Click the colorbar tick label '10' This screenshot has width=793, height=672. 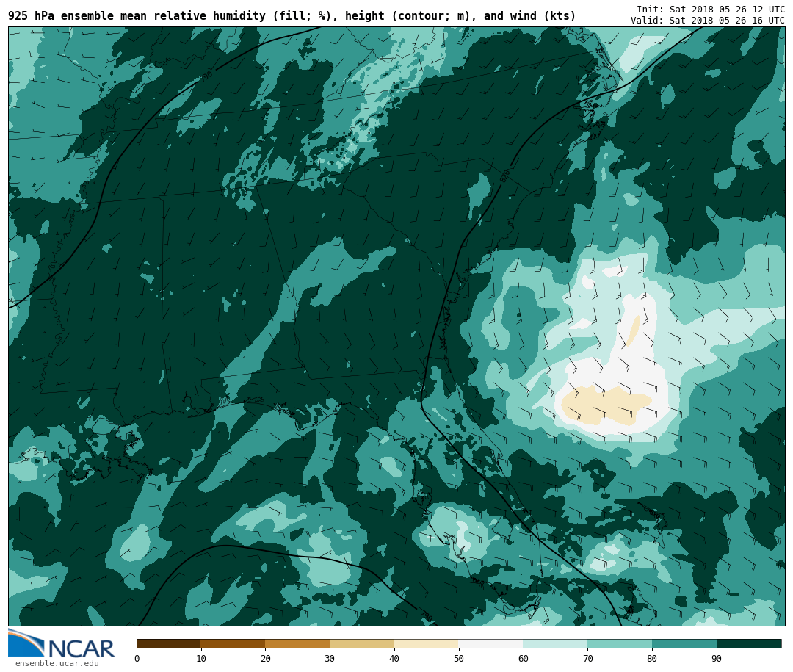[201, 658]
